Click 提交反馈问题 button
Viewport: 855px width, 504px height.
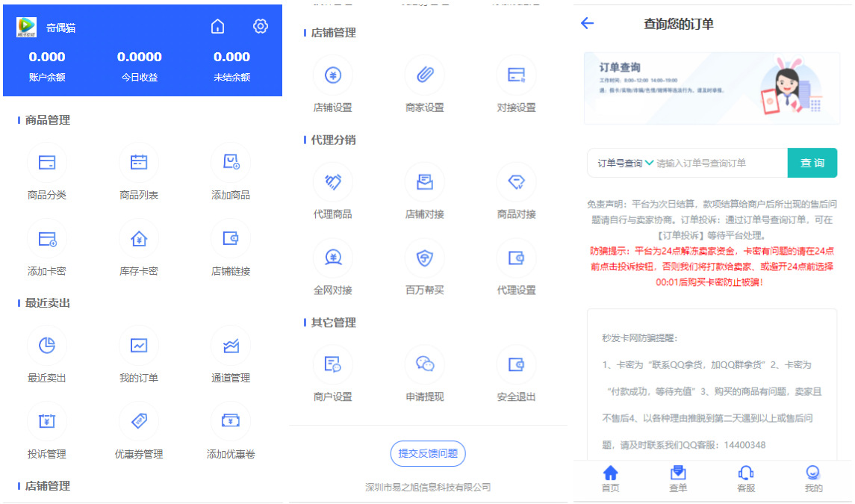428,453
